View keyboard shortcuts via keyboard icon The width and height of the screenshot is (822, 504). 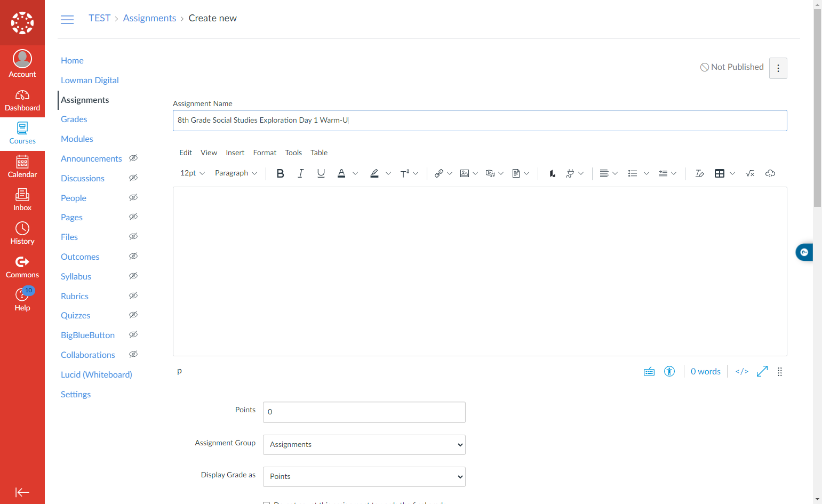(649, 372)
